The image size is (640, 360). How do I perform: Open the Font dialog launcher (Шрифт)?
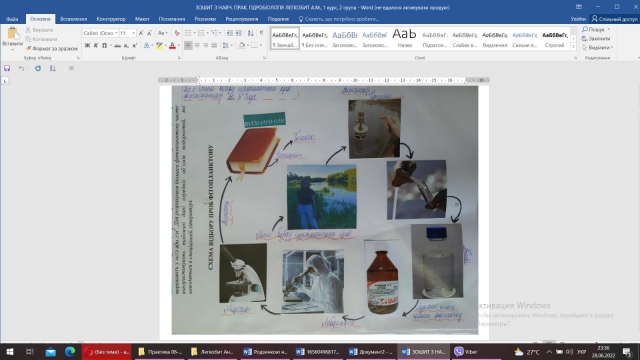coord(179,58)
